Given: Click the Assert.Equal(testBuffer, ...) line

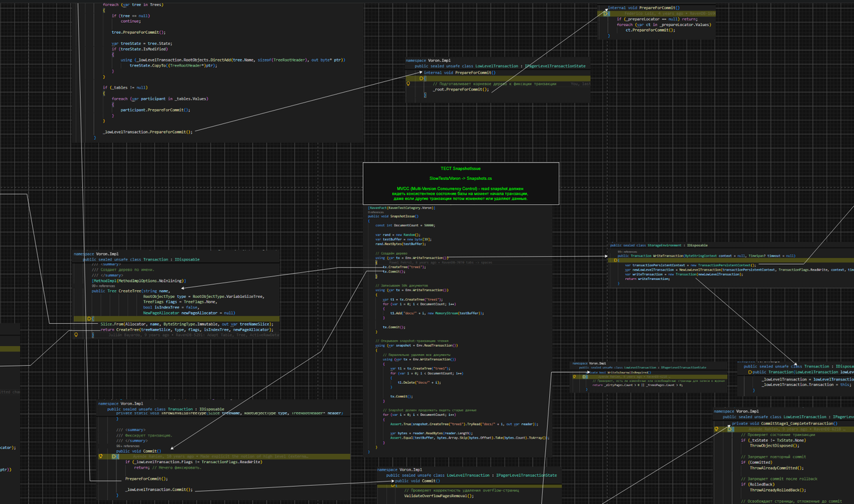Looking at the screenshot, I should pos(470,438).
